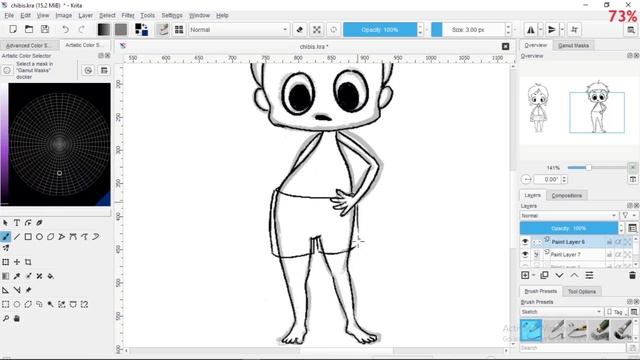Select the Color Picker eyedropper tool

(17, 276)
